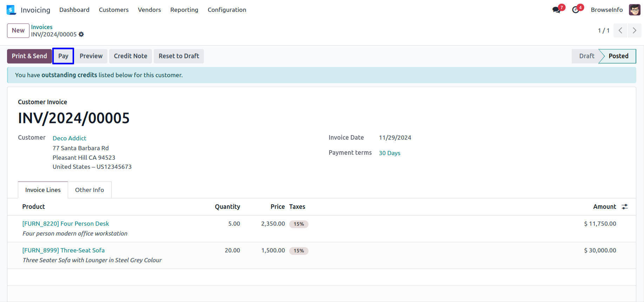644x302 pixels.
Task: Expand the Vendors menu
Action: 149,10
